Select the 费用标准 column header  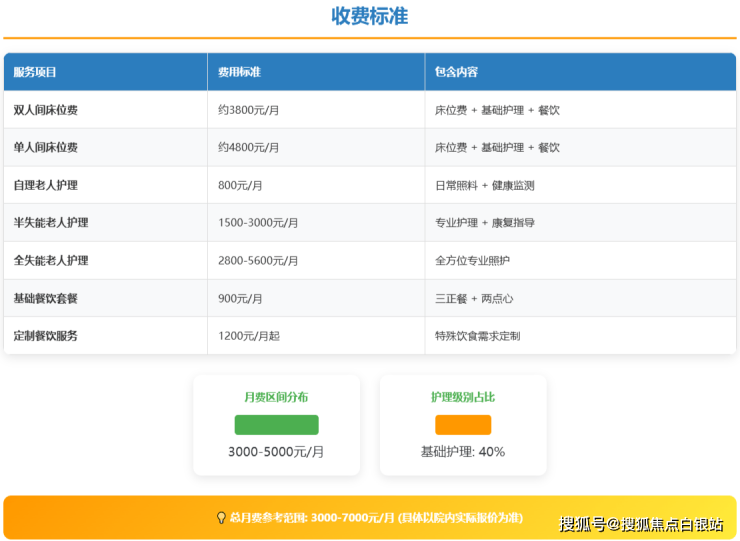(240, 72)
